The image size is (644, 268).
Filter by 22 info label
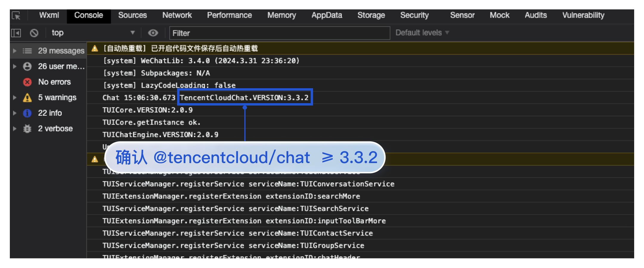click(x=50, y=113)
